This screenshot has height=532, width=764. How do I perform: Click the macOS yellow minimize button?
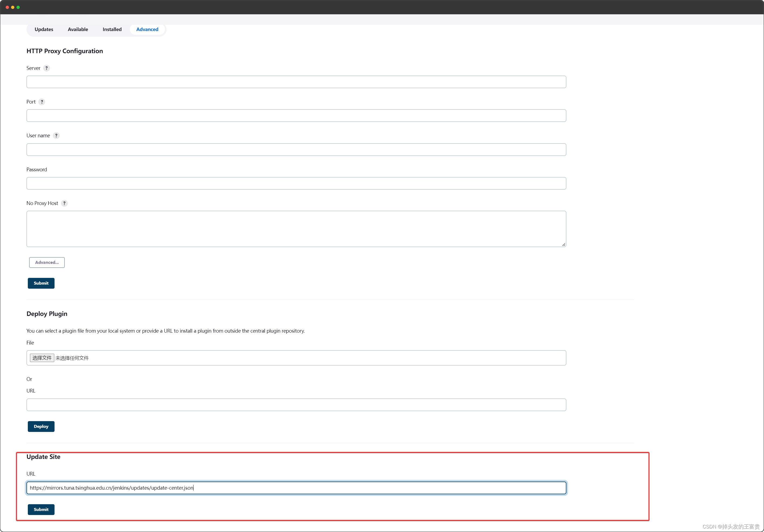[x=13, y=7]
